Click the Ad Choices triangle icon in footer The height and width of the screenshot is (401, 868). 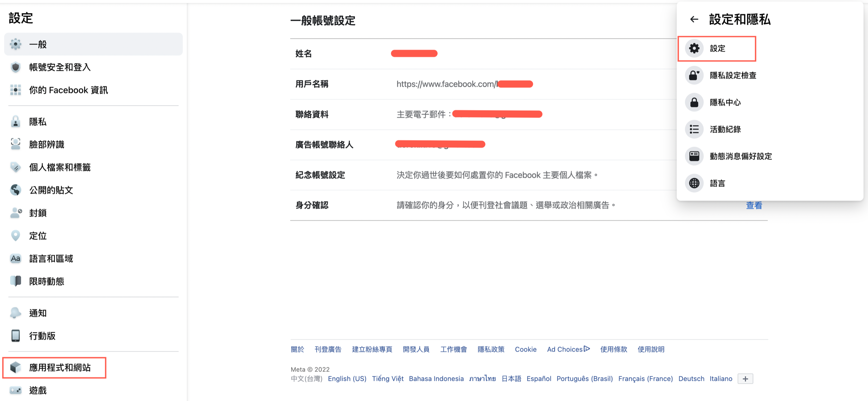point(587,348)
